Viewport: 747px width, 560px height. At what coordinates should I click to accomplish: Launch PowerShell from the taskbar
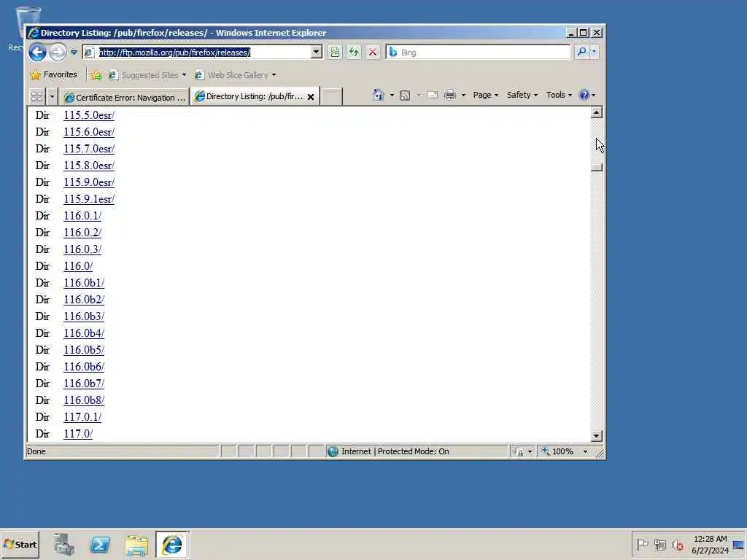tap(100, 544)
